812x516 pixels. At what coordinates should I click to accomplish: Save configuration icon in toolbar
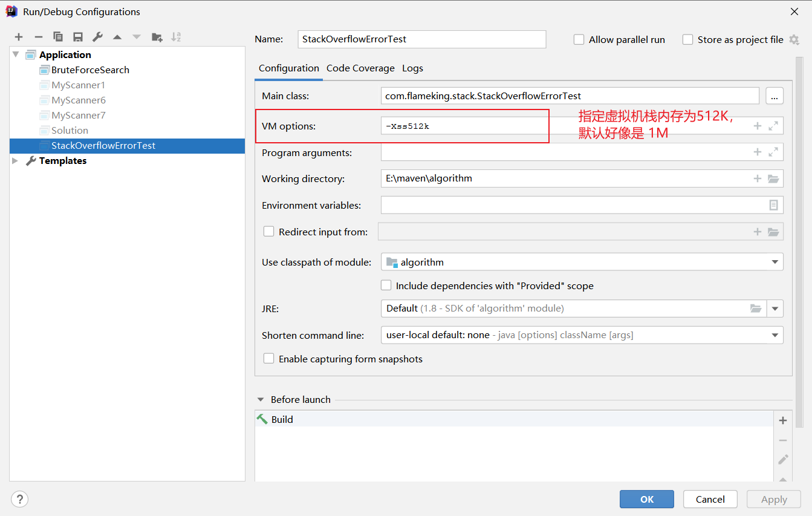[x=78, y=37]
